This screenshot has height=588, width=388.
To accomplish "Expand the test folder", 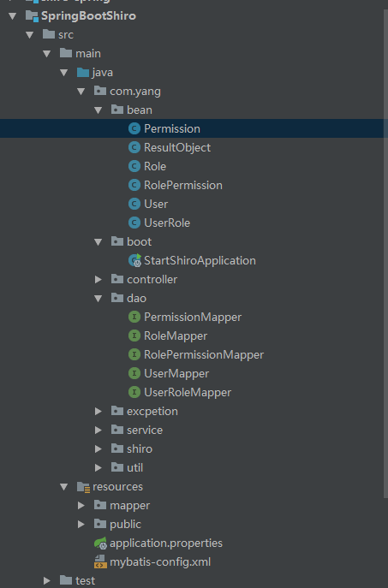I will pos(47,580).
